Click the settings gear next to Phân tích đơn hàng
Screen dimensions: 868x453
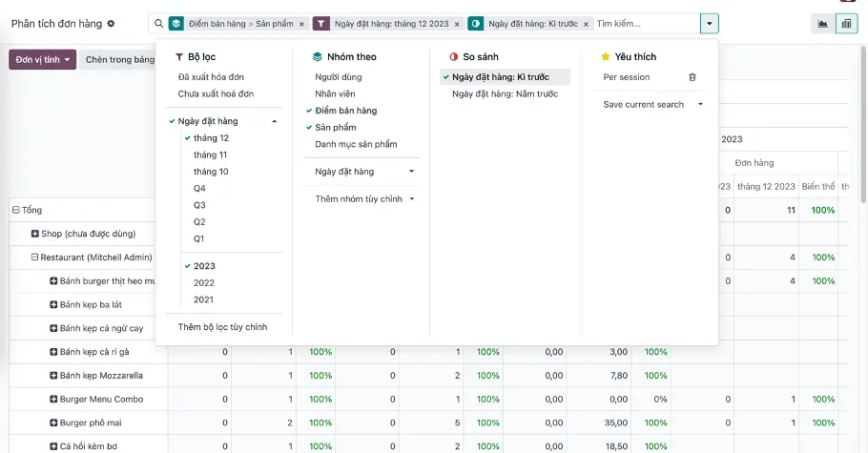pyautogui.click(x=111, y=24)
